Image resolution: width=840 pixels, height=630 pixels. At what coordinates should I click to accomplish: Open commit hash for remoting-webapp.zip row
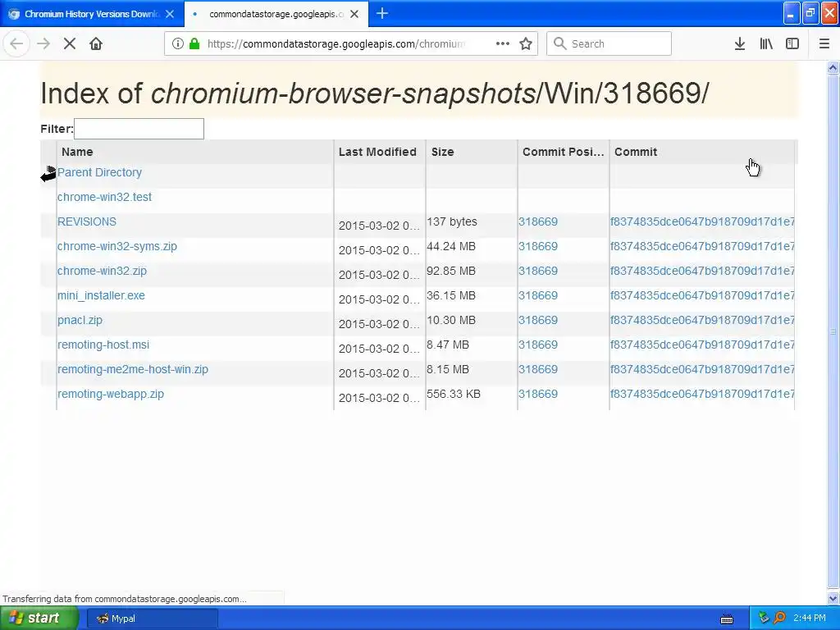[x=702, y=395]
